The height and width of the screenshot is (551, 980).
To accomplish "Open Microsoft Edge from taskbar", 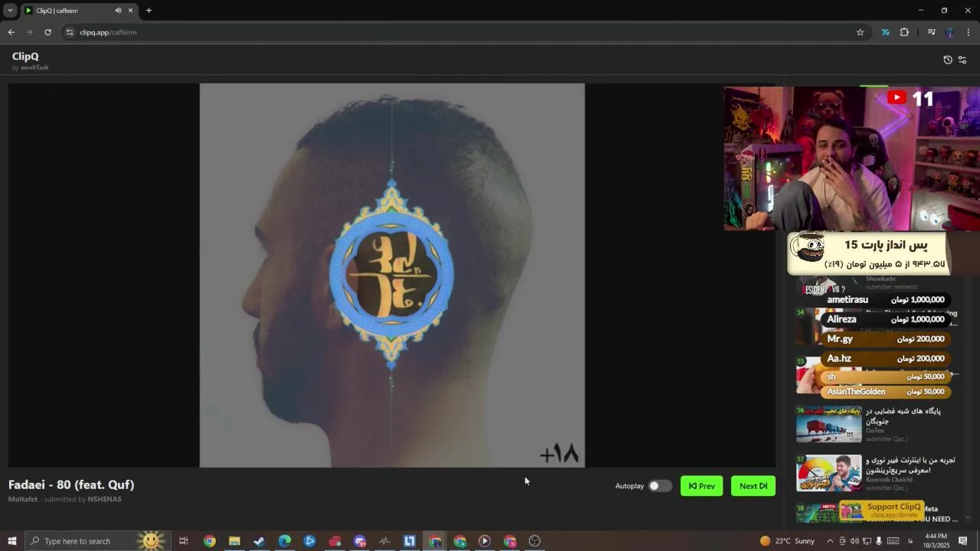I will (x=285, y=541).
